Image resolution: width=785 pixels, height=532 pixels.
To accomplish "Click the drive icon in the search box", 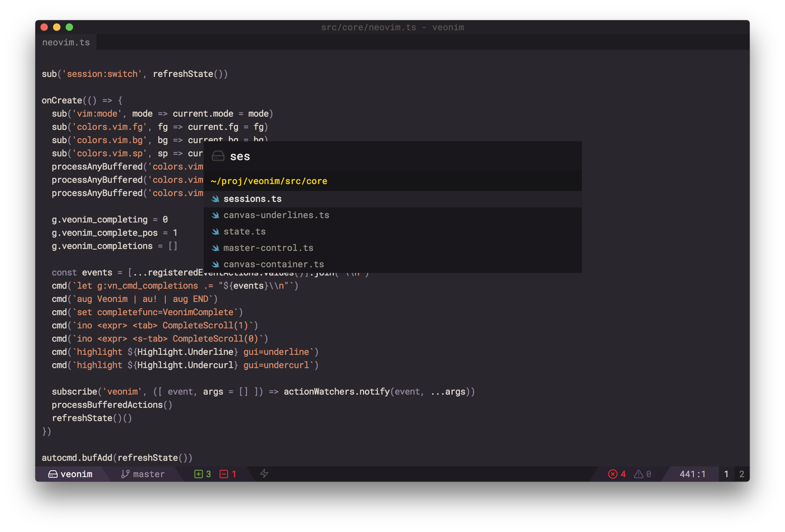I will [218, 156].
